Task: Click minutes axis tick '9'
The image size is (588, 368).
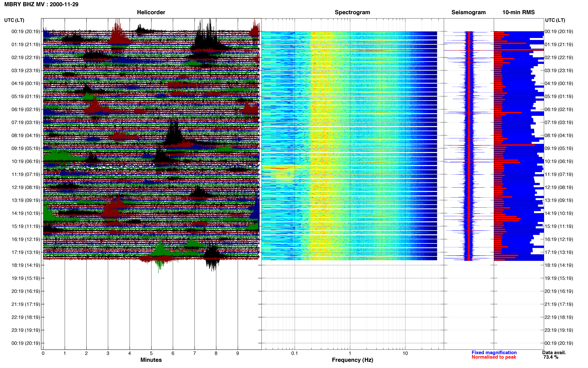Action: click(x=238, y=353)
